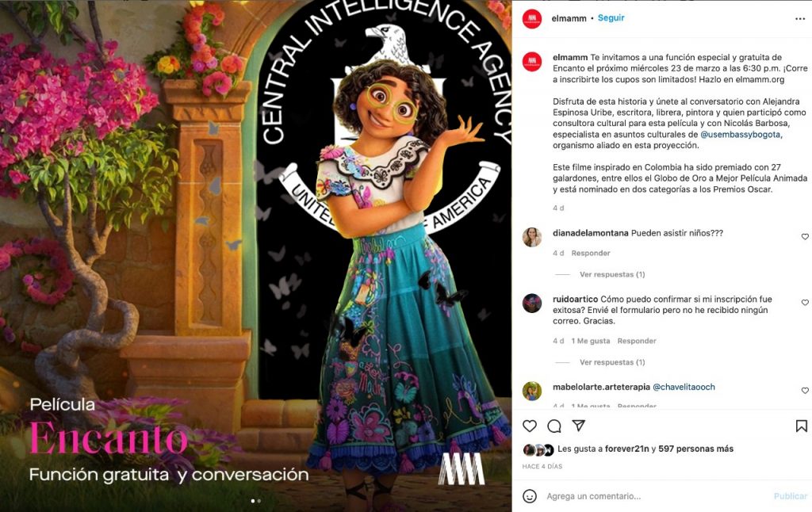Open ruidoartico's profile picture
The image size is (812, 512).
click(532, 304)
